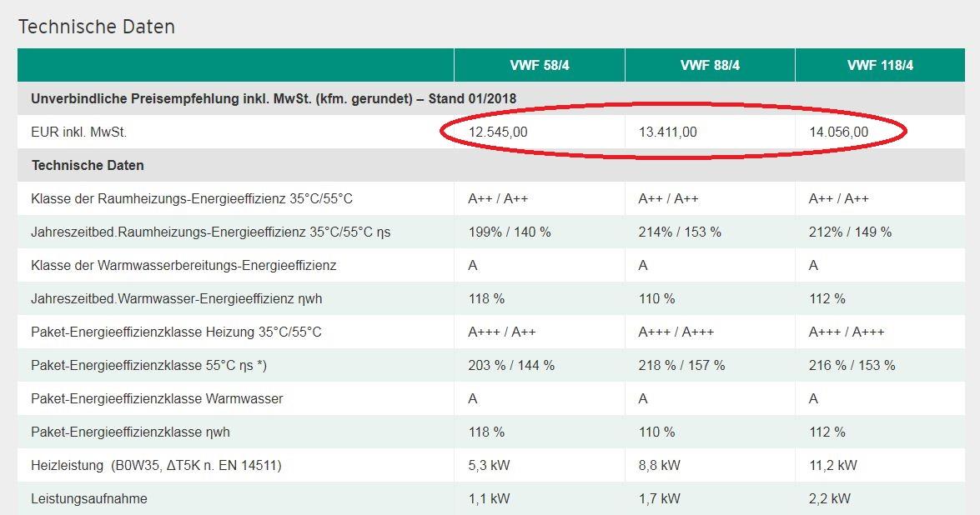Select the Leistungsaufnahme value 2,2 kW

point(829,499)
